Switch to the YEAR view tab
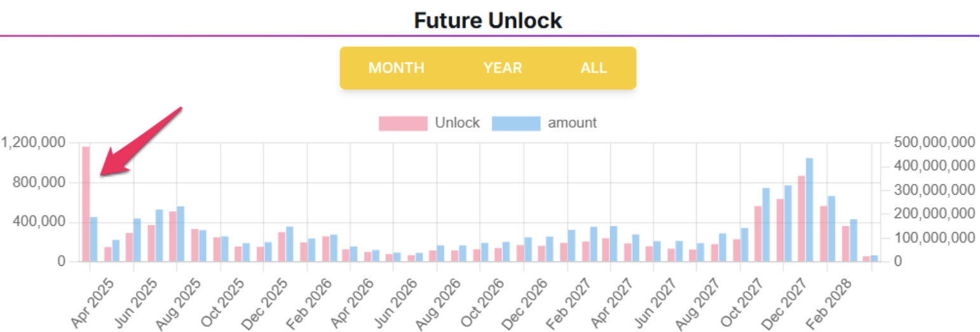 pos(502,68)
